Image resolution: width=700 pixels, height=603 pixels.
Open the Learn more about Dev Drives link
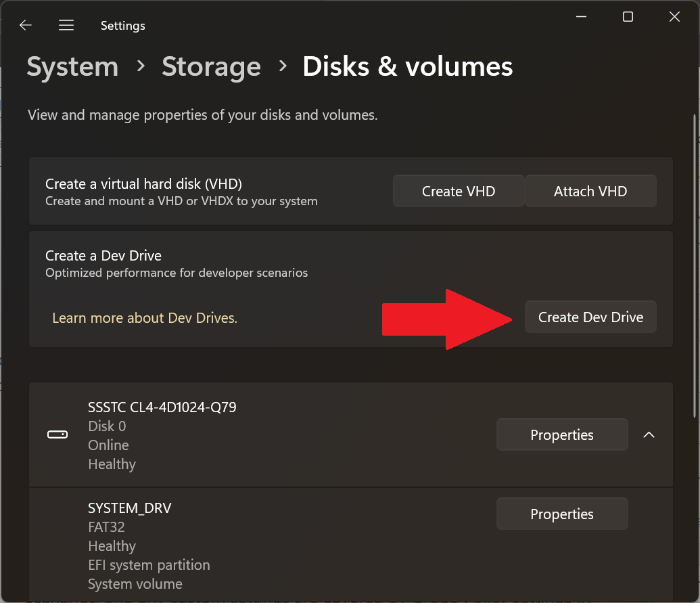pos(145,318)
